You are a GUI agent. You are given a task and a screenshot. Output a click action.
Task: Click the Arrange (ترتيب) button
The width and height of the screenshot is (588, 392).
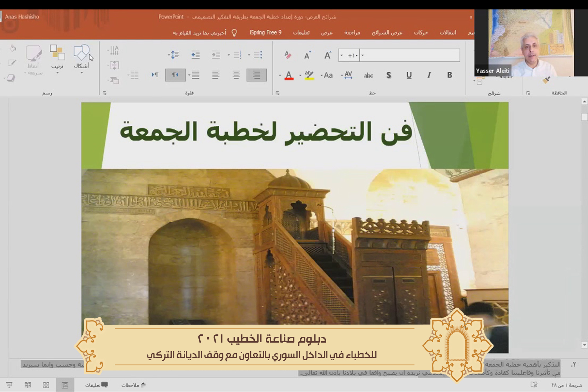click(x=57, y=57)
